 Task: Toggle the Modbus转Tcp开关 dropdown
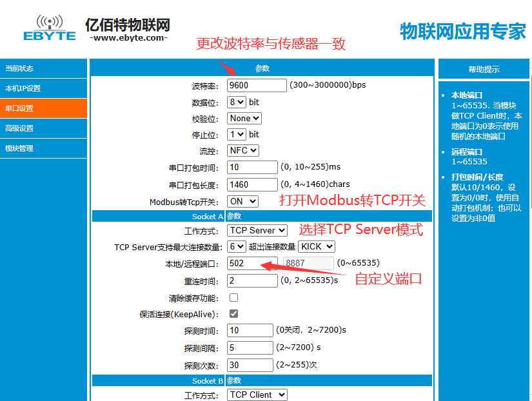click(243, 202)
